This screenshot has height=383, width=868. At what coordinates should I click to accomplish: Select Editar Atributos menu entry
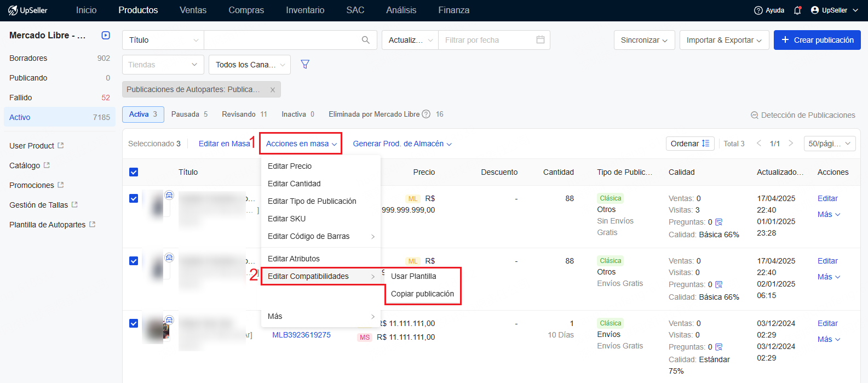(x=321, y=259)
